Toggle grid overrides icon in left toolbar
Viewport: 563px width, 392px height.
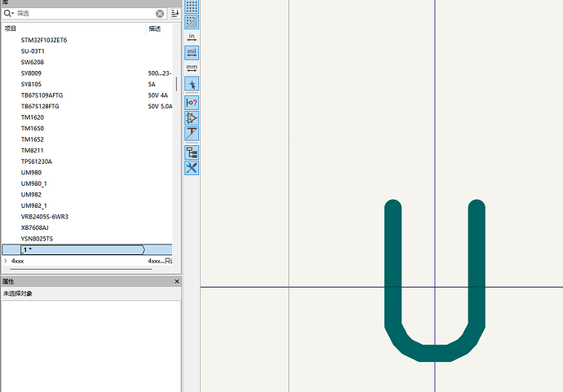click(192, 21)
